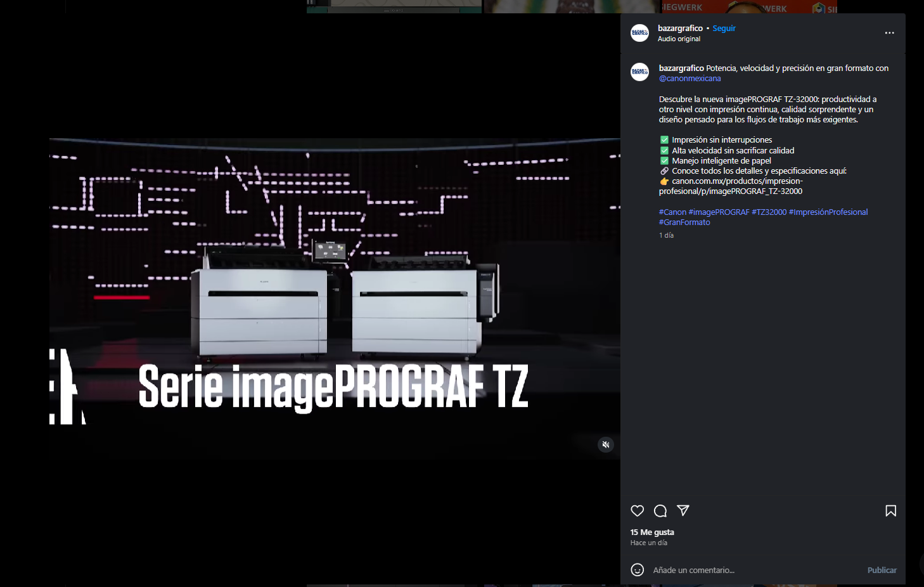Open the #GranFormato hashtag
Screen dimensions: 924x587
684,223
